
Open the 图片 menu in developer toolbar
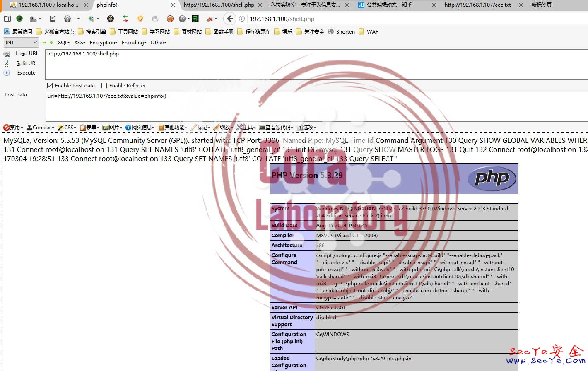113,128
